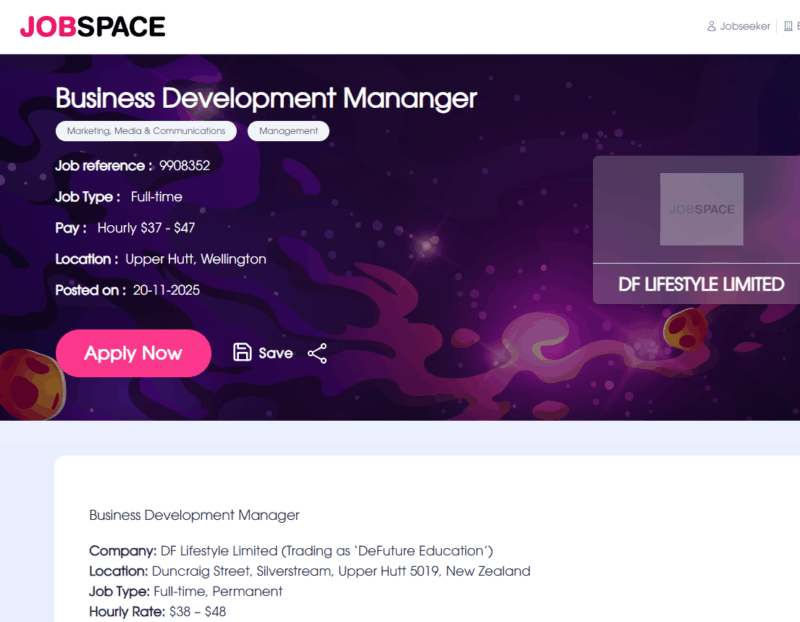Click the Duncraig Street address line

340,571
